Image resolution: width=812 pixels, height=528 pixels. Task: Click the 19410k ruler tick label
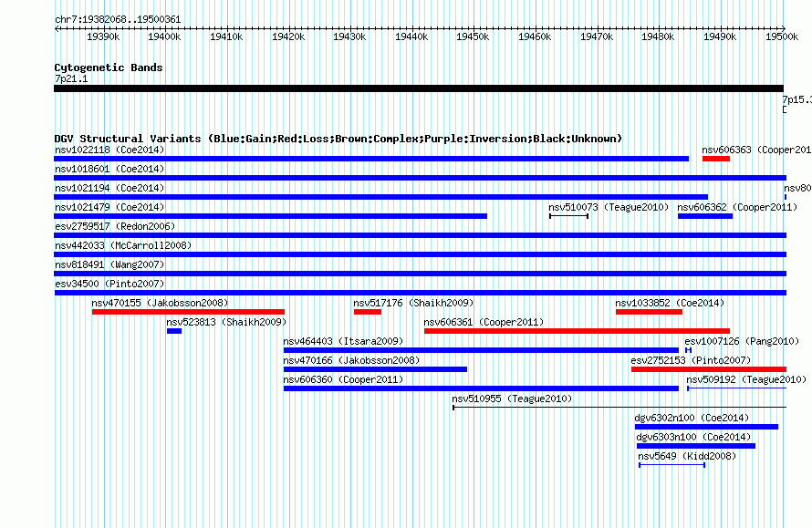pyautogui.click(x=226, y=36)
